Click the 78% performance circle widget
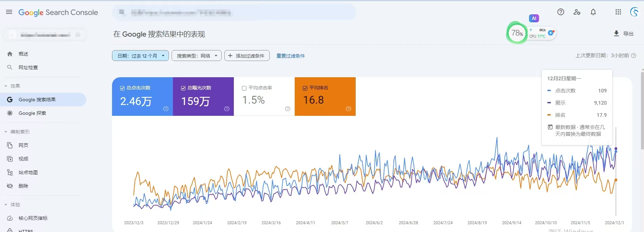 [x=517, y=33]
